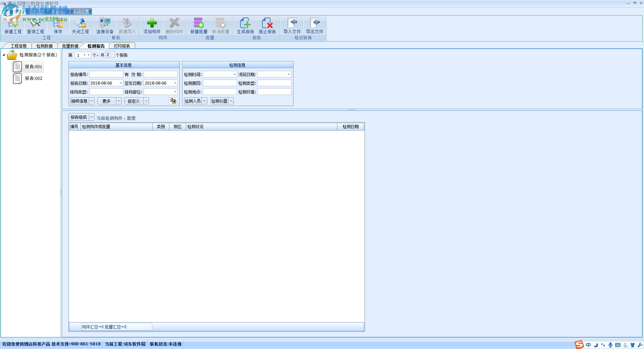Click the 检测状况 column header
The width and height of the screenshot is (644, 349).
point(262,127)
